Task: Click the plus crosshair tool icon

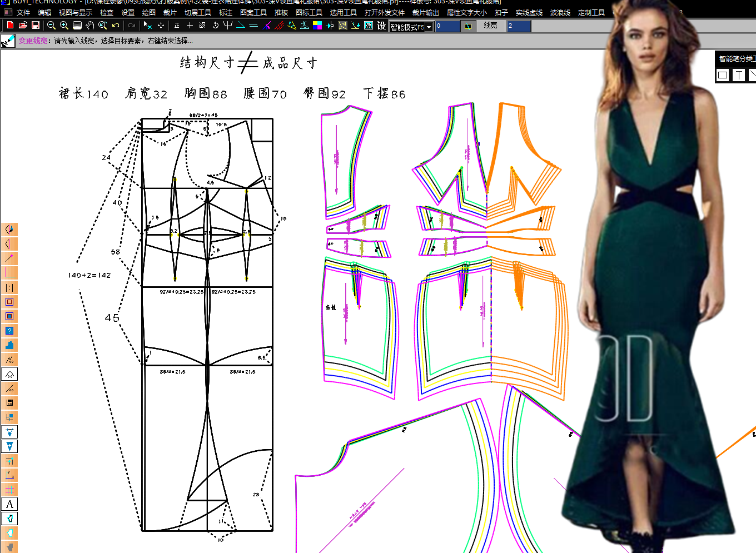Action: (190, 26)
